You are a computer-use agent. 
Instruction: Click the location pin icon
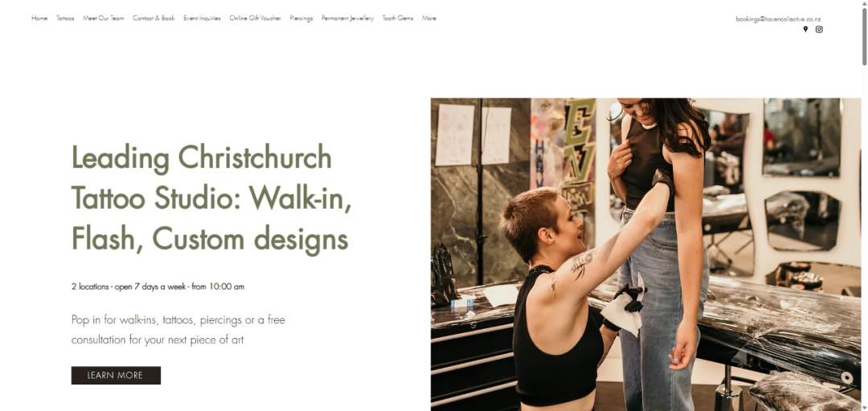coord(805,30)
